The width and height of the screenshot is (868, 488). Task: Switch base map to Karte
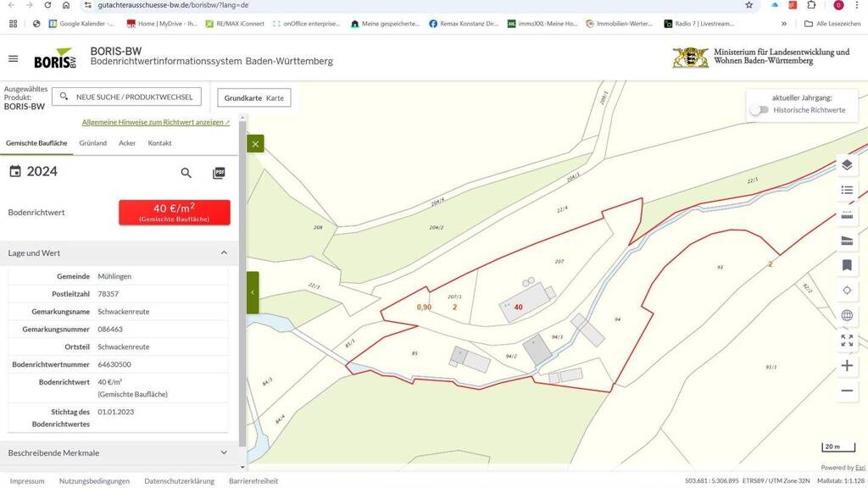(275, 98)
